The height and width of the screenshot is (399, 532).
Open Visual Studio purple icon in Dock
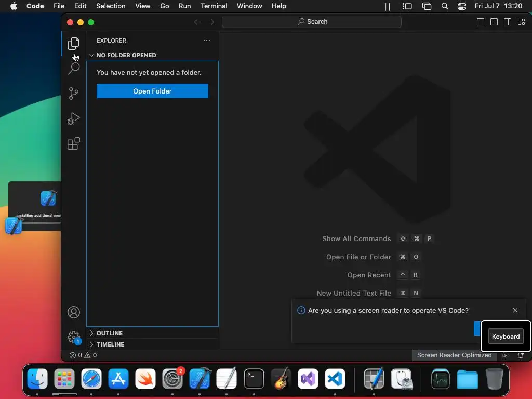coord(308,379)
